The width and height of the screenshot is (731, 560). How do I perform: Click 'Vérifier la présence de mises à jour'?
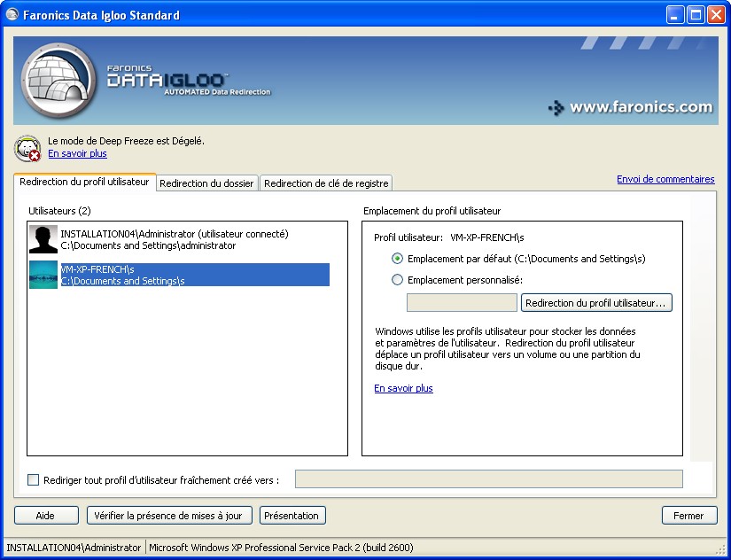[x=169, y=515]
